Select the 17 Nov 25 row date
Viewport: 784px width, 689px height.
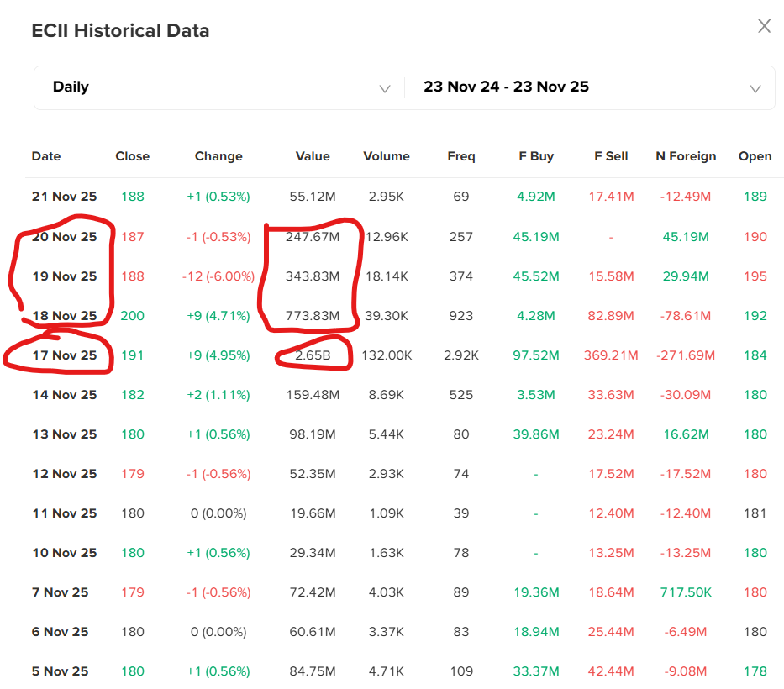click(x=64, y=355)
